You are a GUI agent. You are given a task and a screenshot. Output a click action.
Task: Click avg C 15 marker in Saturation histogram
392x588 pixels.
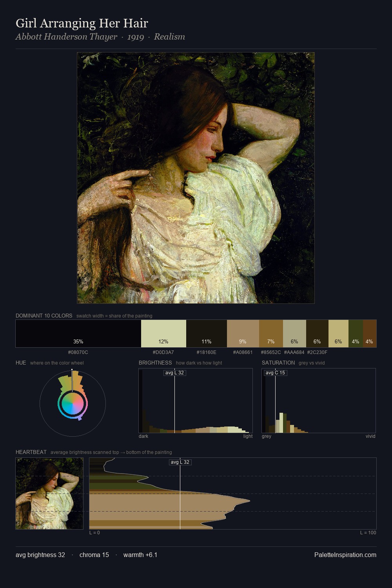pos(275,373)
